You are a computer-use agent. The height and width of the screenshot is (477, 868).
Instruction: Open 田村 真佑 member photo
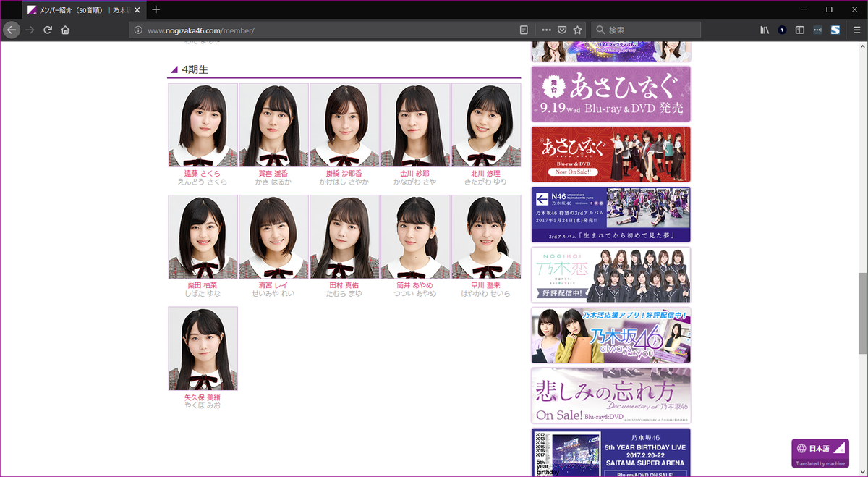point(344,237)
